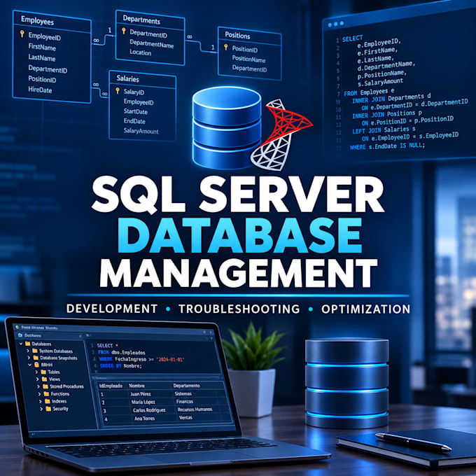Click the database stack icon on desk
This screenshot has height=476, width=476.
coord(346,382)
